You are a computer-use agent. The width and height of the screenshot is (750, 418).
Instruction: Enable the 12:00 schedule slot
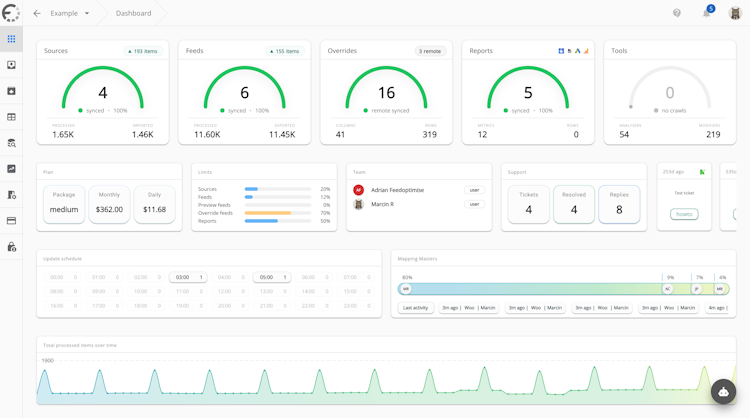[x=230, y=291]
